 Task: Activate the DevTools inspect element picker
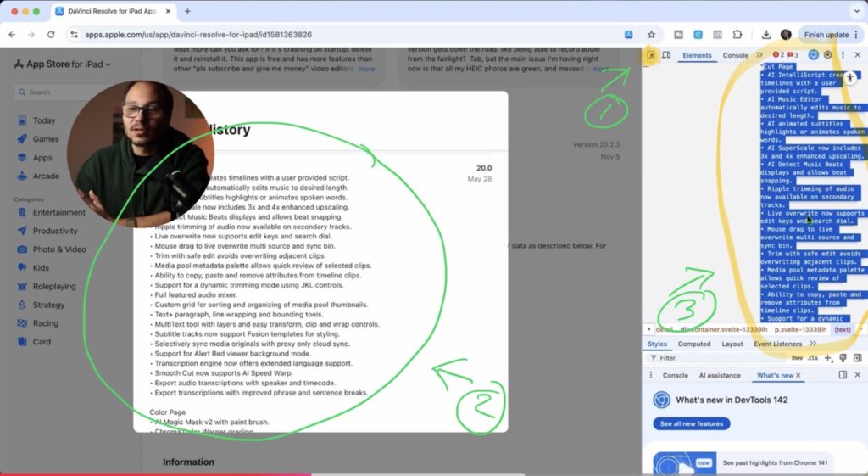651,55
